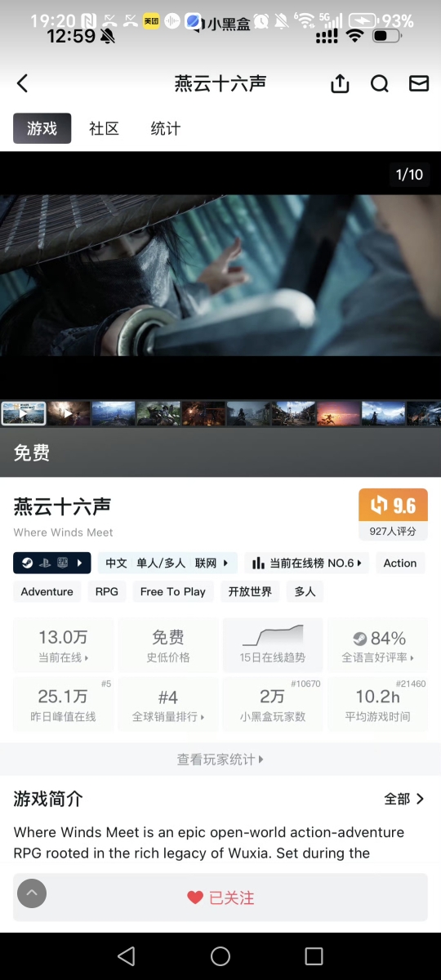Viewport: 441px width, 980px height.
Task: Expand the 中文 单人/多人 联网 info tag
Action: pyautogui.click(x=167, y=563)
